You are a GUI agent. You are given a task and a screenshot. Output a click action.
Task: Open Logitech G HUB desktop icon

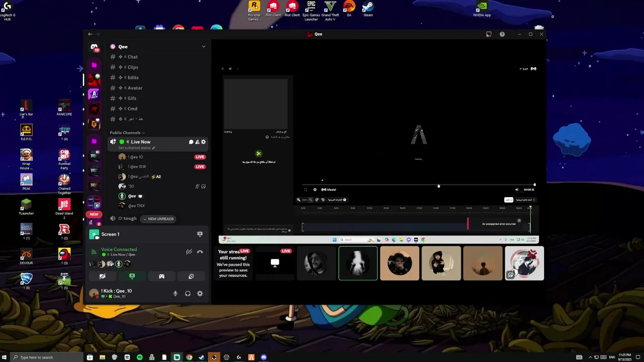(x=7, y=11)
